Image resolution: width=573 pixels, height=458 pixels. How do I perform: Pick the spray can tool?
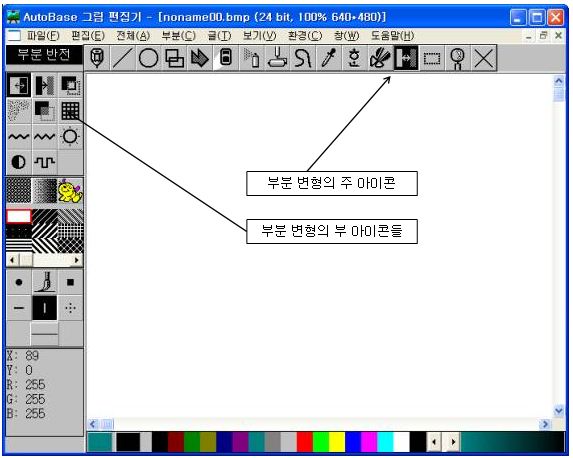point(251,58)
